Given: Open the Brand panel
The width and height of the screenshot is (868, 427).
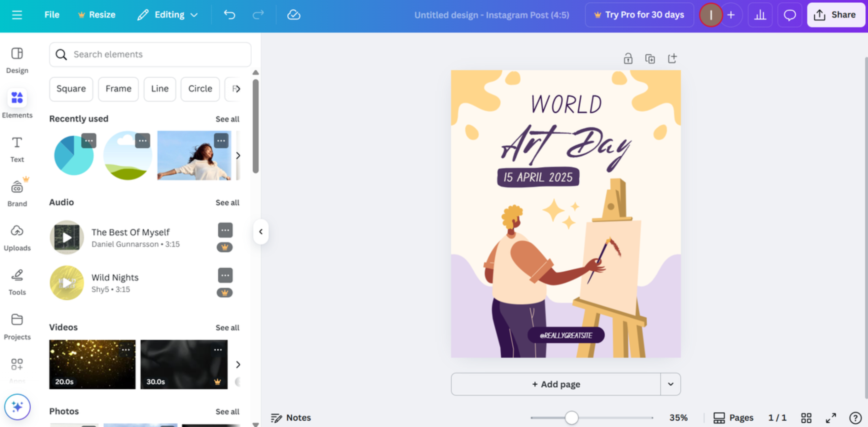Looking at the screenshot, I should pyautogui.click(x=17, y=192).
